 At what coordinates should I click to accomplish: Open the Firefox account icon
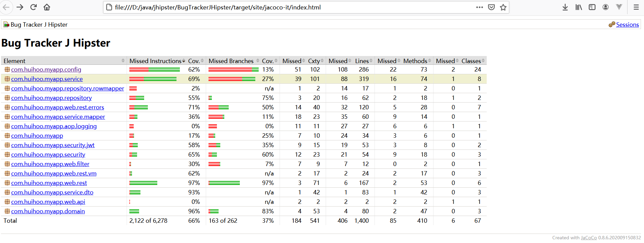pyautogui.click(x=606, y=7)
